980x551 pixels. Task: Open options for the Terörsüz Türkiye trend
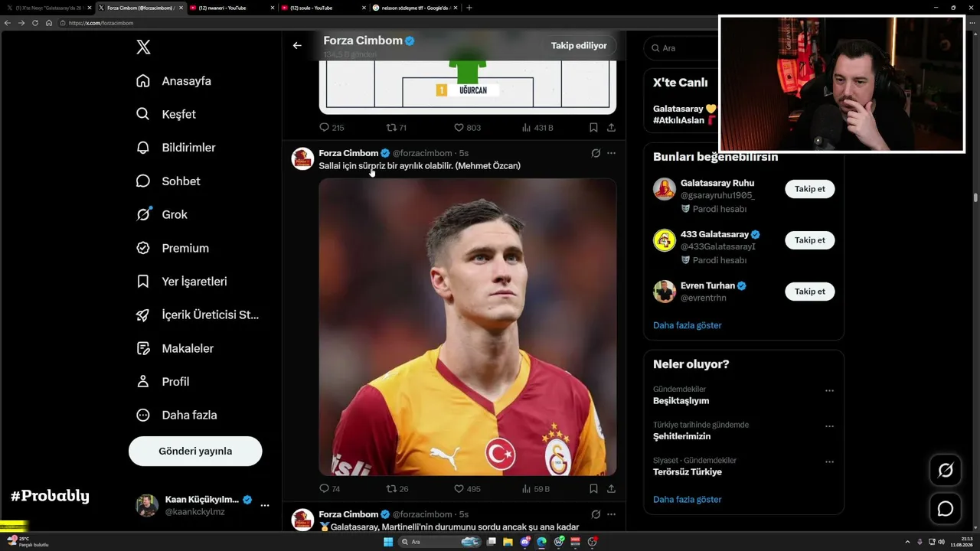(x=829, y=461)
